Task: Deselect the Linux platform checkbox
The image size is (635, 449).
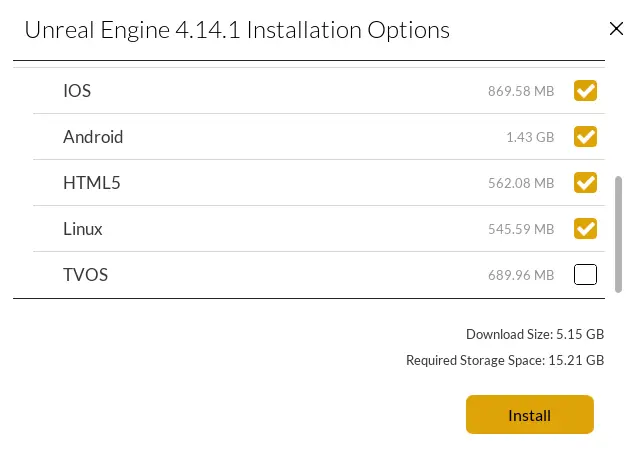Action: click(x=585, y=229)
